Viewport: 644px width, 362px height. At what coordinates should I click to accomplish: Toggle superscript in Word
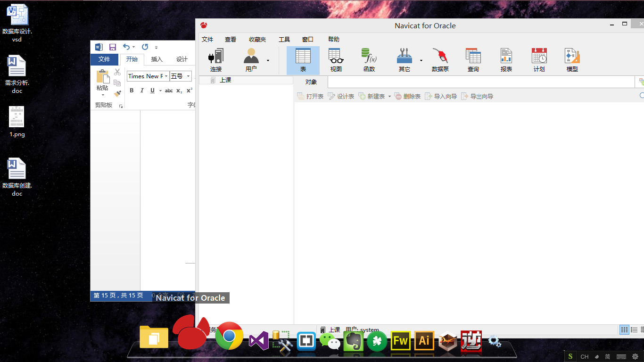pyautogui.click(x=190, y=90)
